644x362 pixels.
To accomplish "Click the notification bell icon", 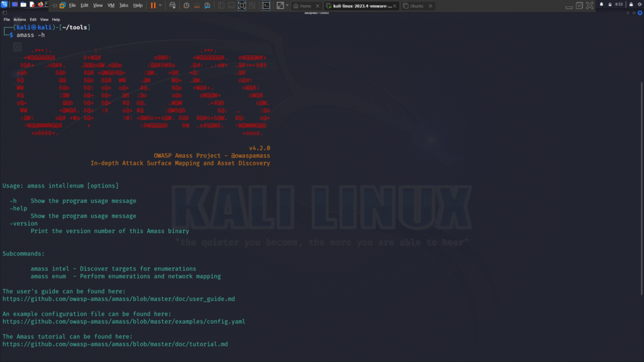I will tap(601, 4).
